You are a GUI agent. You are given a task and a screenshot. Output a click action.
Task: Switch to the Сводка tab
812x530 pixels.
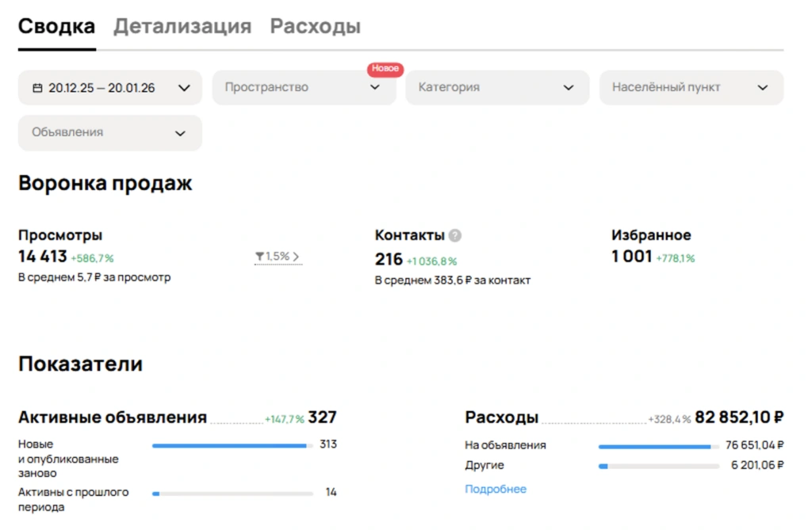(x=56, y=26)
